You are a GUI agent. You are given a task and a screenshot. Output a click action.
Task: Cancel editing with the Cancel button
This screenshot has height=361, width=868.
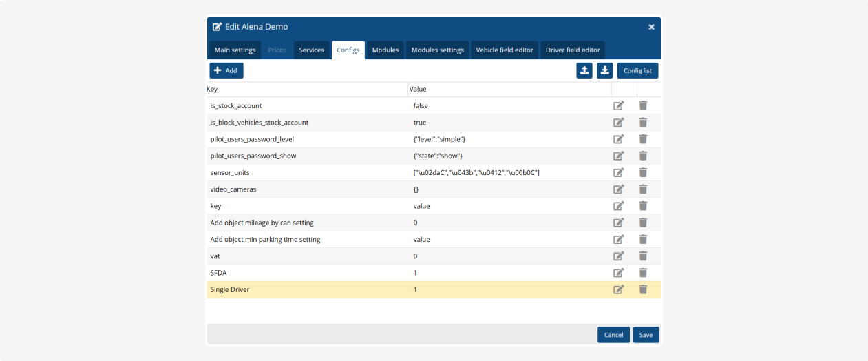pos(613,335)
